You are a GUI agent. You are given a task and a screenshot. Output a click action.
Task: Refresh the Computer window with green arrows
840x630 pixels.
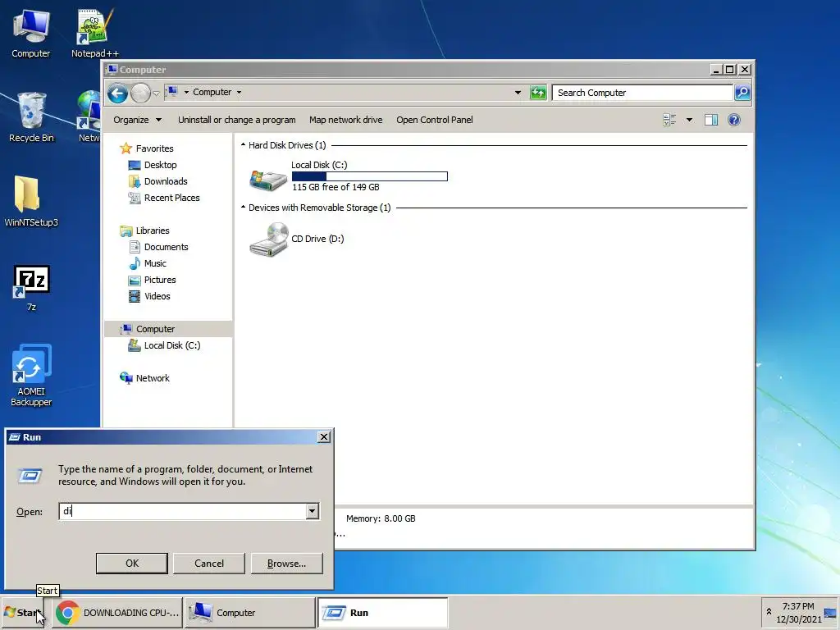538,93
